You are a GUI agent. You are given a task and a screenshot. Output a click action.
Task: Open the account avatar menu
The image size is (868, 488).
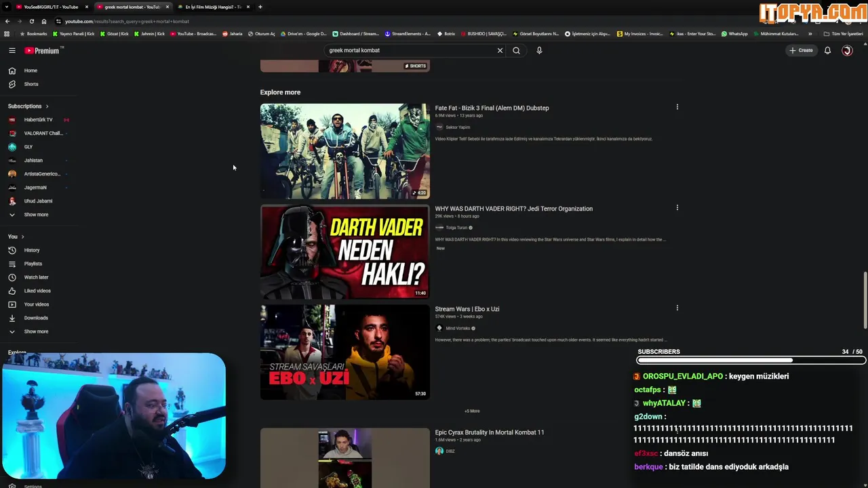847,50
